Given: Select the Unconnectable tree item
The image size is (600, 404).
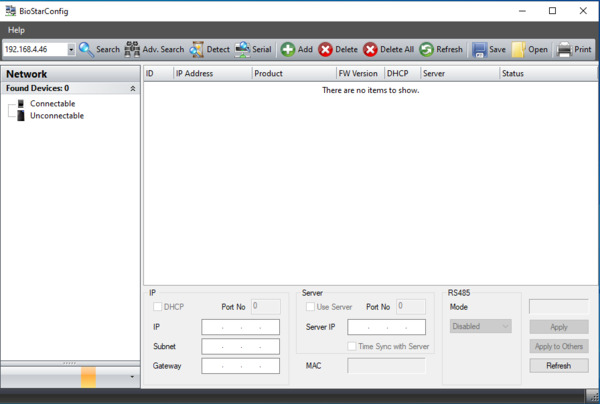Looking at the screenshot, I should [x=57, y=116].
